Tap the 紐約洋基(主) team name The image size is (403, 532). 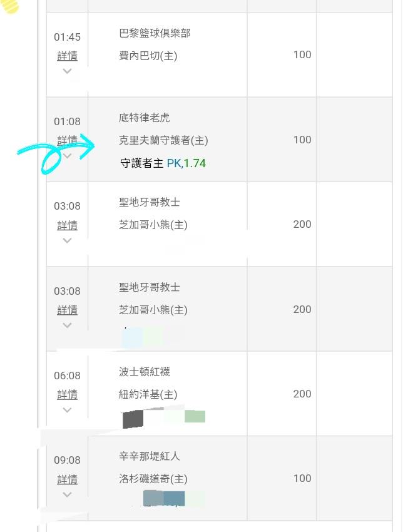(x=148, y=394)
